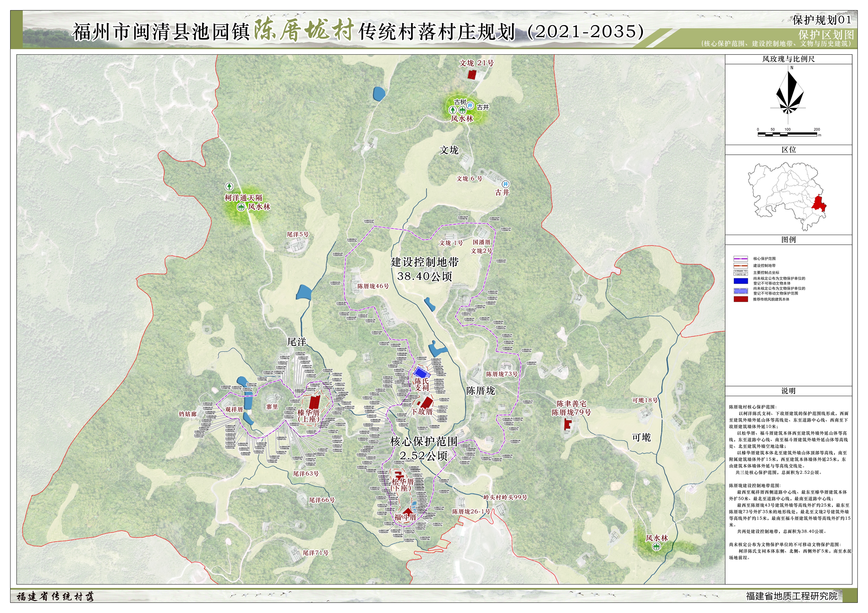Click the 尾洋63号 label

coord(306,474)
